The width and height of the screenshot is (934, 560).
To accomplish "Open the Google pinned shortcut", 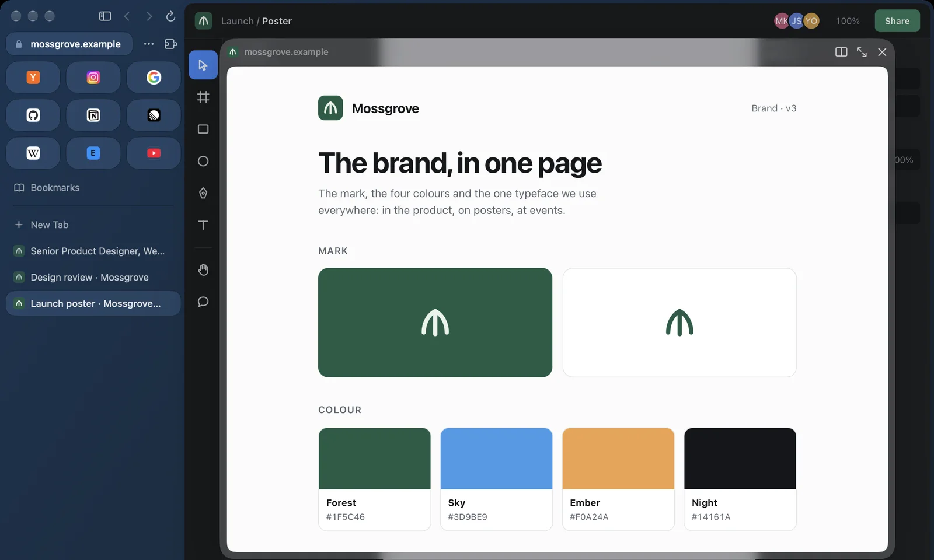I will 154,77.
